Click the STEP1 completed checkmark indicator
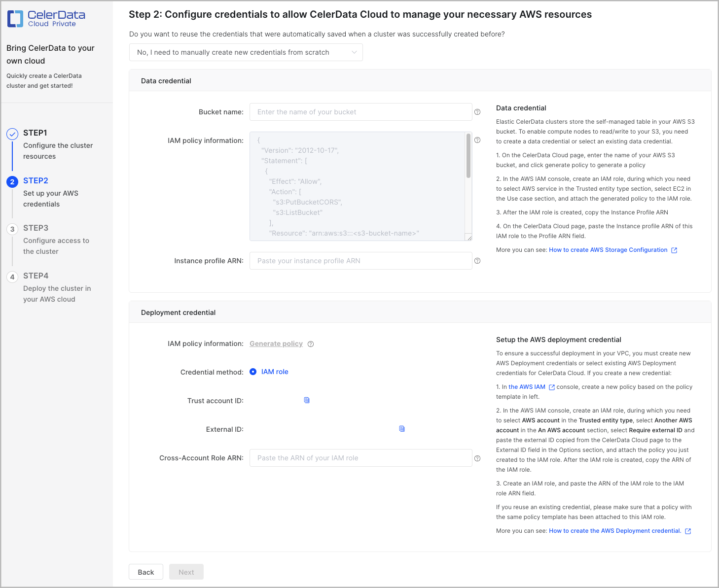The width and height of the screenshot is (719, 588). point(12,133)
